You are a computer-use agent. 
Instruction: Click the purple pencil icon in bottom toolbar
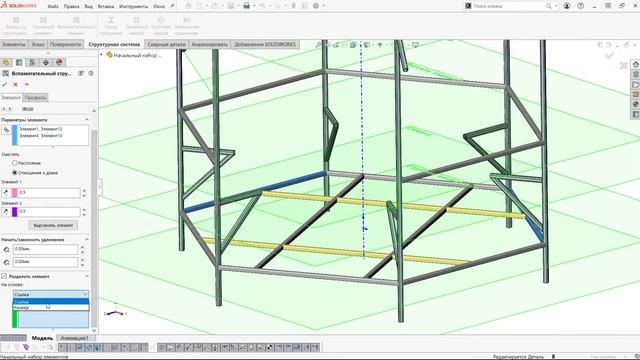(26, 347)
